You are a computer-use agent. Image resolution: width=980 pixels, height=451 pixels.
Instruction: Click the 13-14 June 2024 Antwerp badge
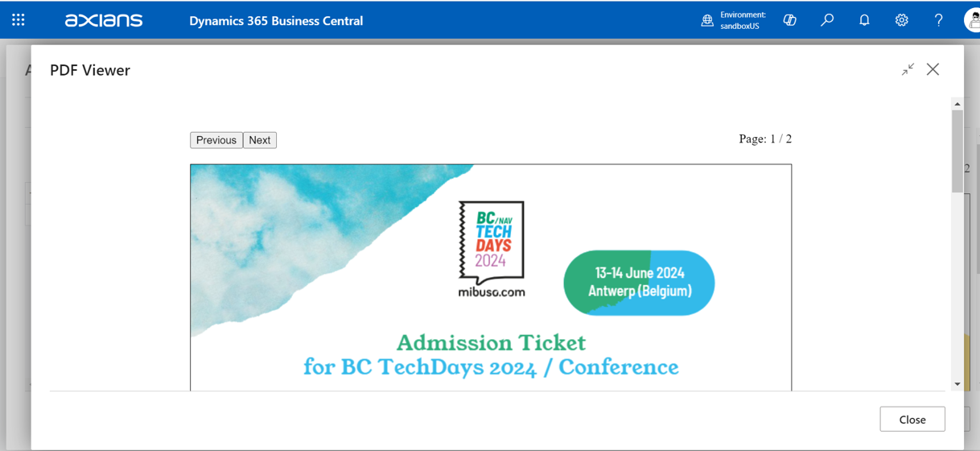(x=639, y=282)
